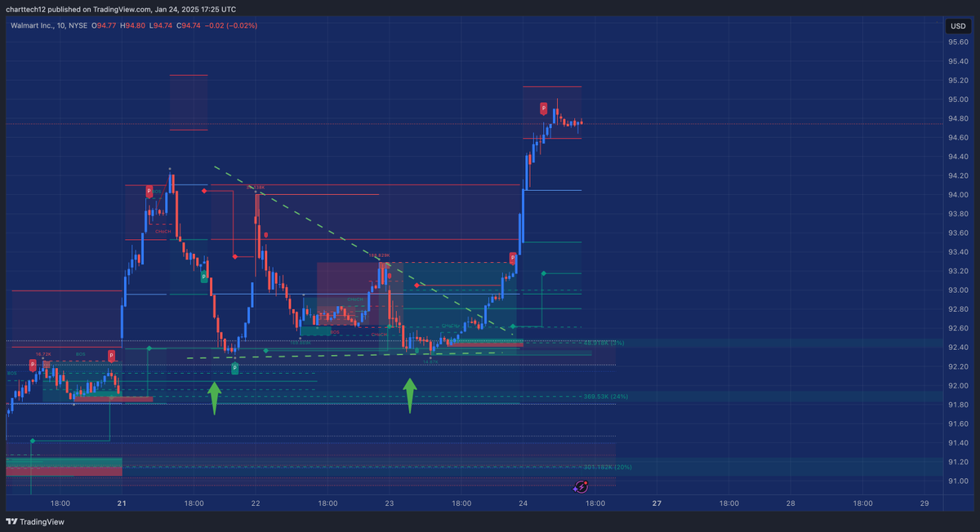Click the 94.80 price axis label
The image size is (980, 532).
[958, 118]
